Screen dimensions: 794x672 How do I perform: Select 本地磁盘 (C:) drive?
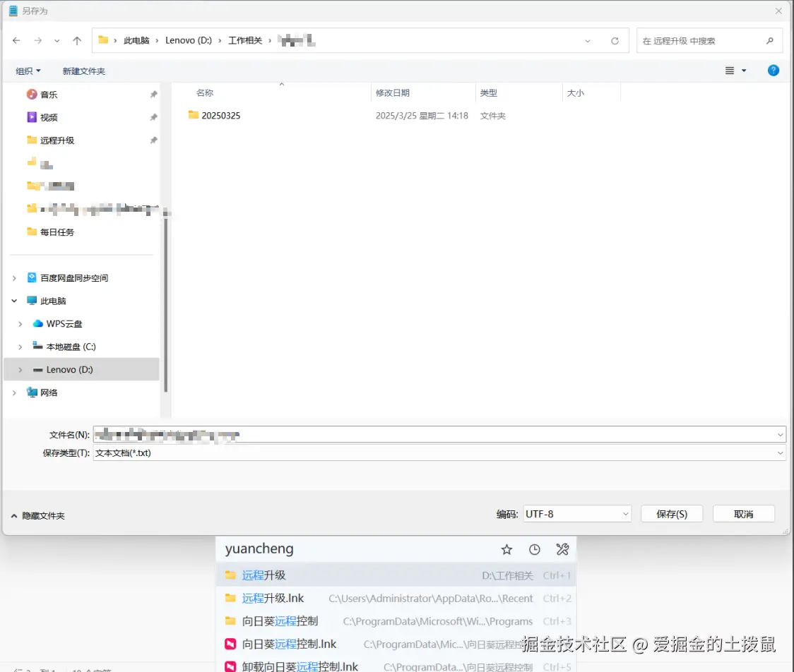(71, 347)
